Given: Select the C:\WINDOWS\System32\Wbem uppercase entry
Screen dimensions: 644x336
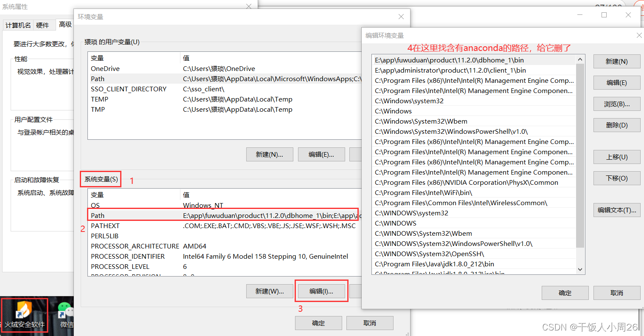Looking at the screenshot, I should click(474, 234).
